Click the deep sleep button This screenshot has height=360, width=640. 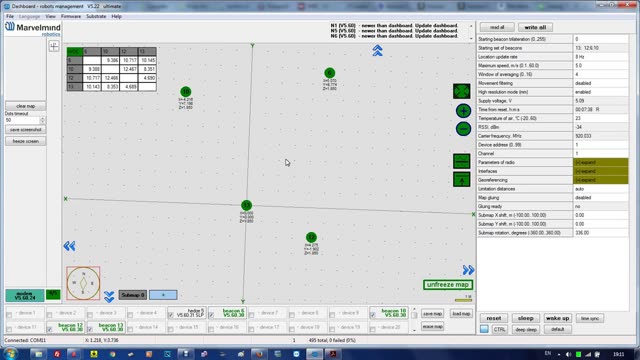pyautogui.click(x=526, y=329)
